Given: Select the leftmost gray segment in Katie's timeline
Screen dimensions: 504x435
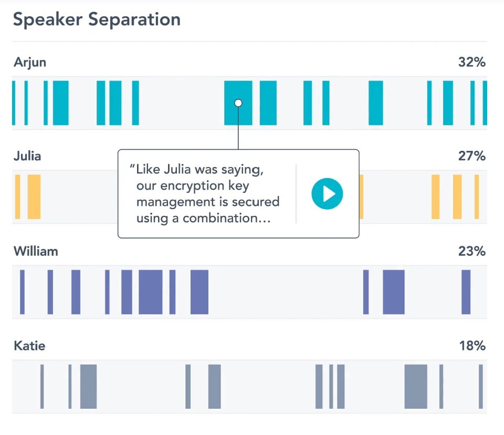Looking at the screenshot, I should pyautogui.click(x=42, y=386).
